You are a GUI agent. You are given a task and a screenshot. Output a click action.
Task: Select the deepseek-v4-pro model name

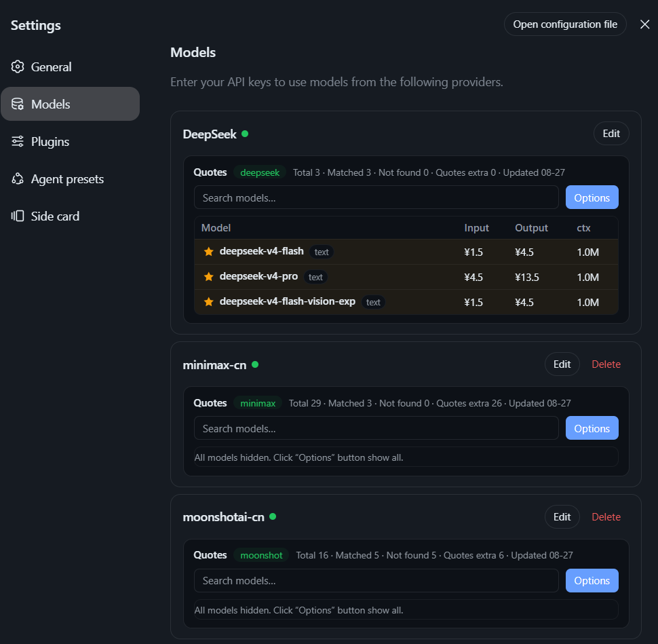[258, 276]
